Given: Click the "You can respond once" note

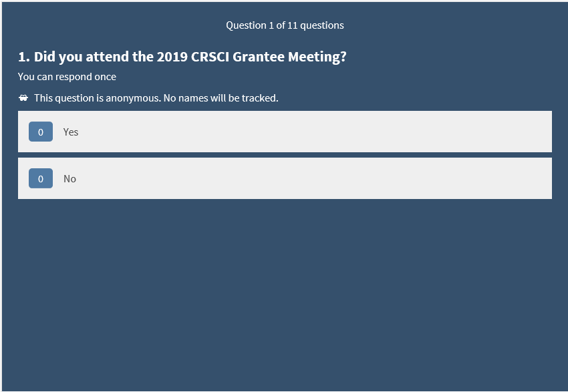Looking at the screenshot, I should (x=67, y=77).
